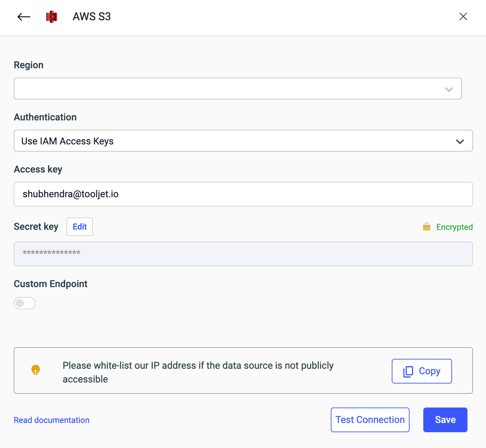
Task: Click the lock icon beside Encrypted
Action: coord(427,227)
